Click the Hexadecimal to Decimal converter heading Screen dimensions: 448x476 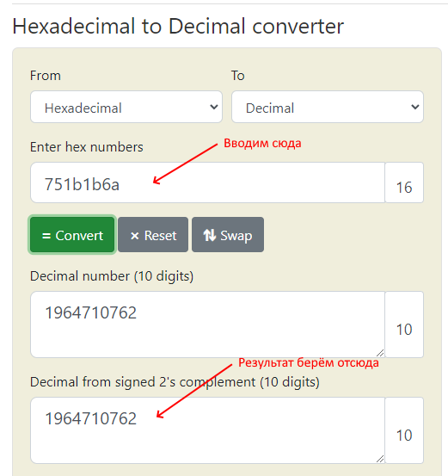click(x=178, y=26)
